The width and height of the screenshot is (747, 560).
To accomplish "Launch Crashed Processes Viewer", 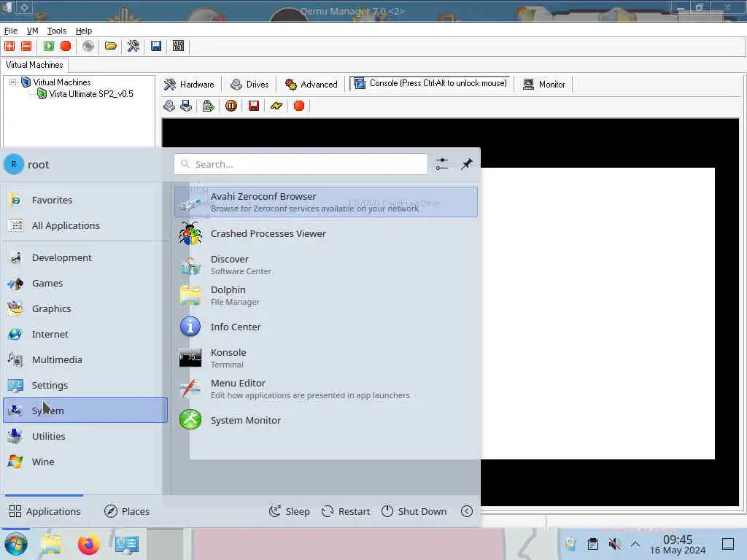I will pos(326,234).
